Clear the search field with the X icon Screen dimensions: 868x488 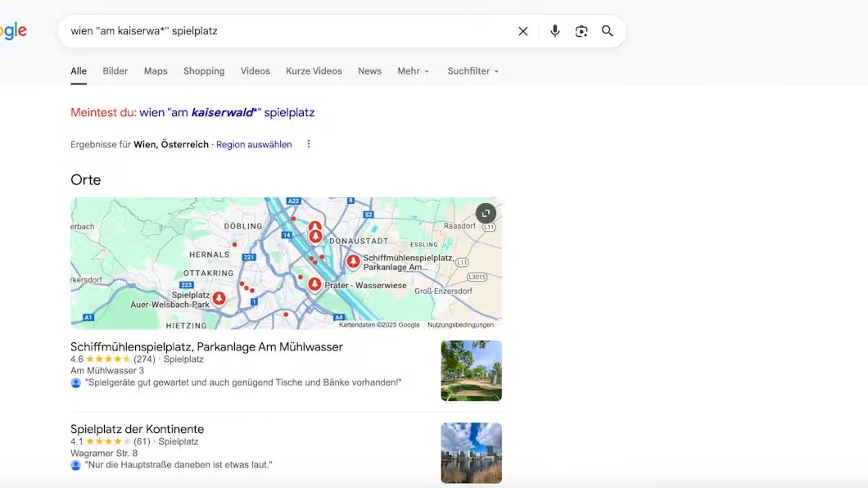(x=522, y=30)
